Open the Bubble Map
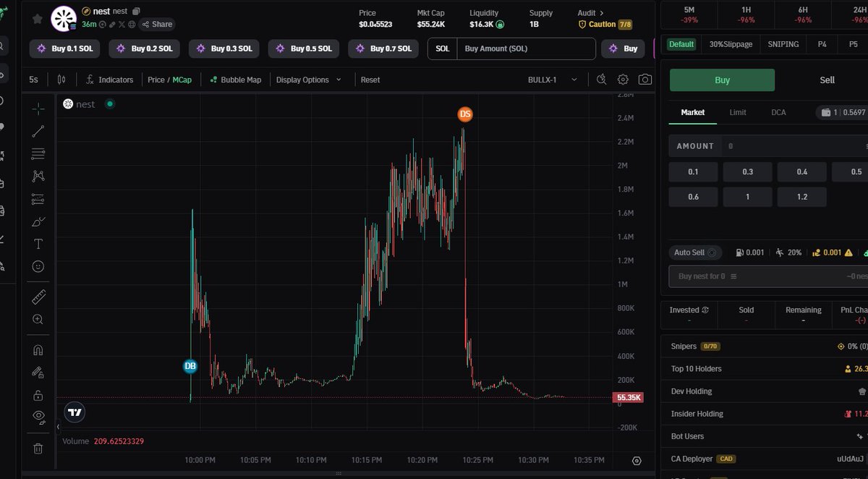This screenshot has height=479, width=868. (x=235, y=80)
